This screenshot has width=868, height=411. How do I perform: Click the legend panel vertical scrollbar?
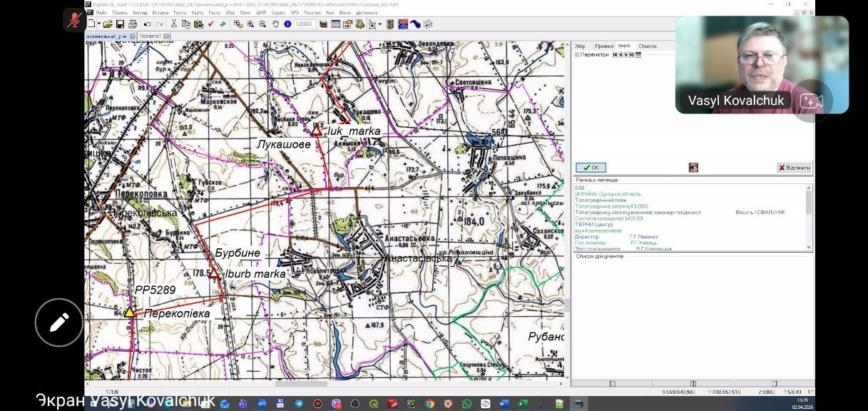[x=809, y=218]
